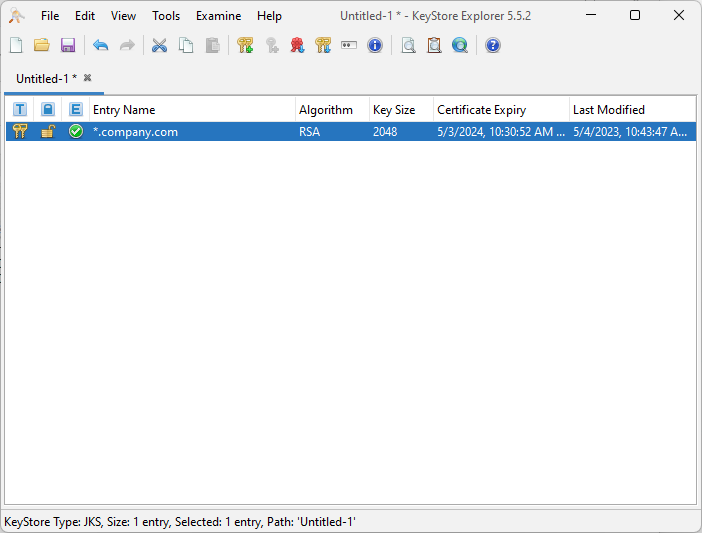Image resolution: width=702 pixels, height=533 pixels.
Task: Click the Import Trusted Certificate icon
Action: (x=297, y=45)
